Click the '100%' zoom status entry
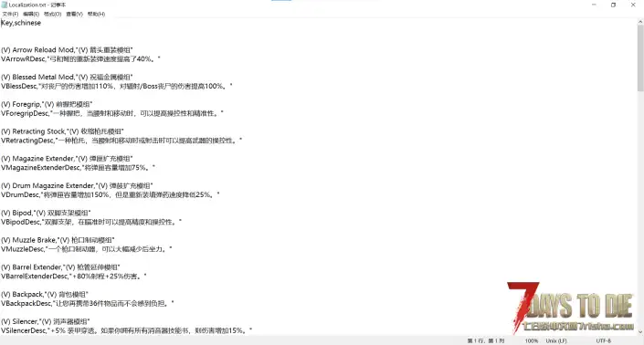 (531, 341)
